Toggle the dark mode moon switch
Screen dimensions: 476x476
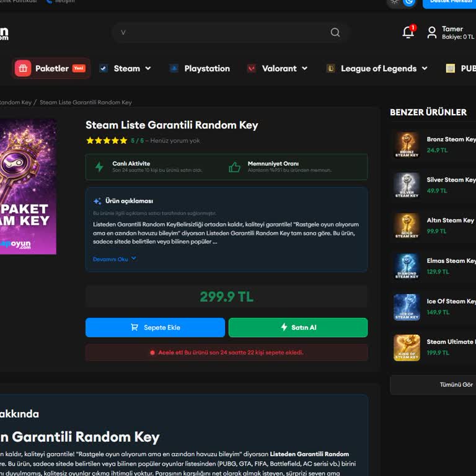(x=409, y=2)
